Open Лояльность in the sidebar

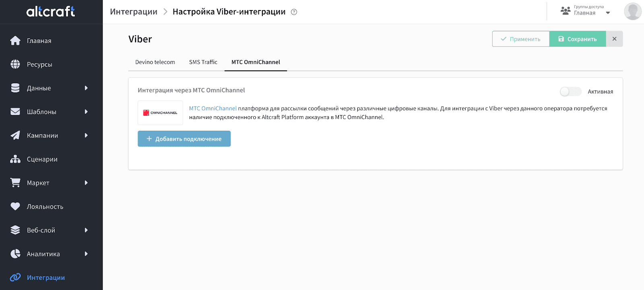(45, 207)
